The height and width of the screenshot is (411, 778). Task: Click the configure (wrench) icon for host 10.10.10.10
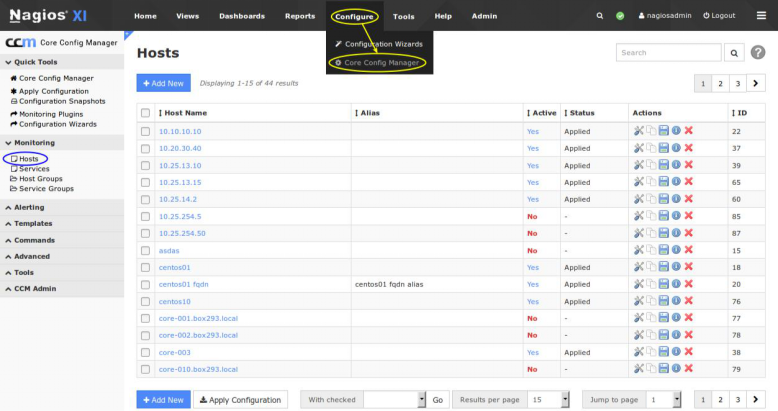click(x=639, y=131)
